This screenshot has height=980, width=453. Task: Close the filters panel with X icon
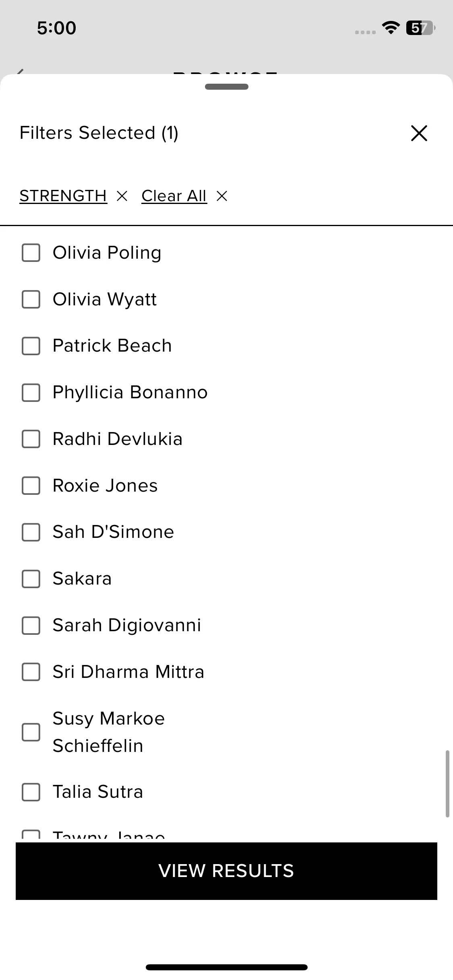[x=419, y=133]
